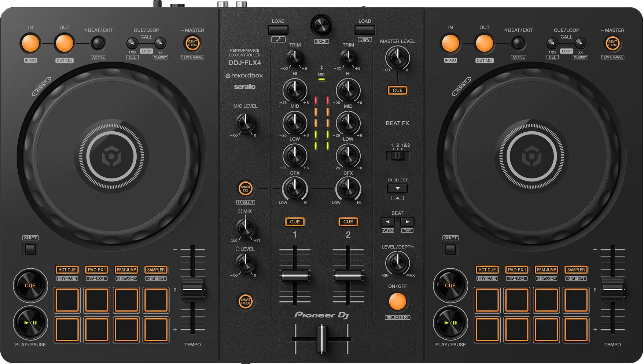Switch the channel assign selector to 1&2

coord(403,156)
